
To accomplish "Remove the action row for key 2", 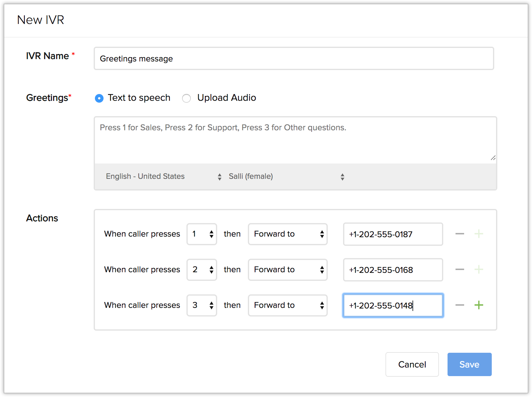I will coord(460,269).
